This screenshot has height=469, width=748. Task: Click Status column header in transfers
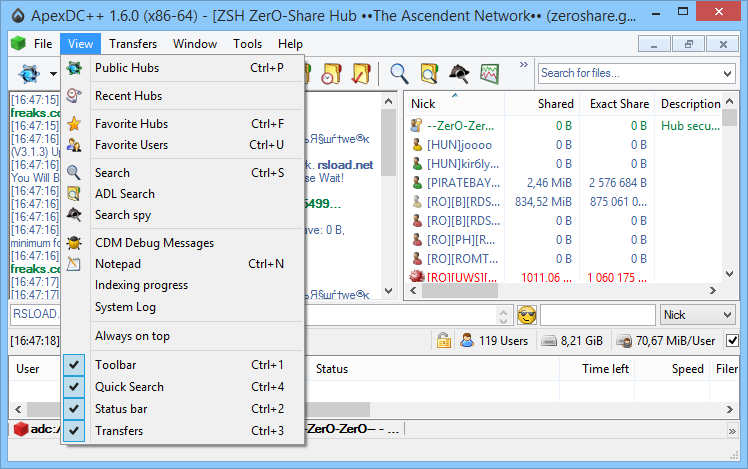pyautogui.click(x=434, y=369)
